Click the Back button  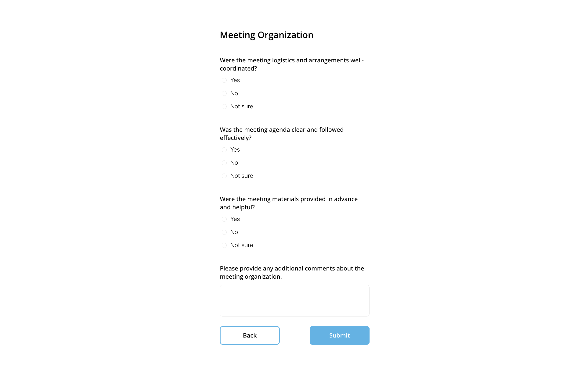click(x=250, y=335)
